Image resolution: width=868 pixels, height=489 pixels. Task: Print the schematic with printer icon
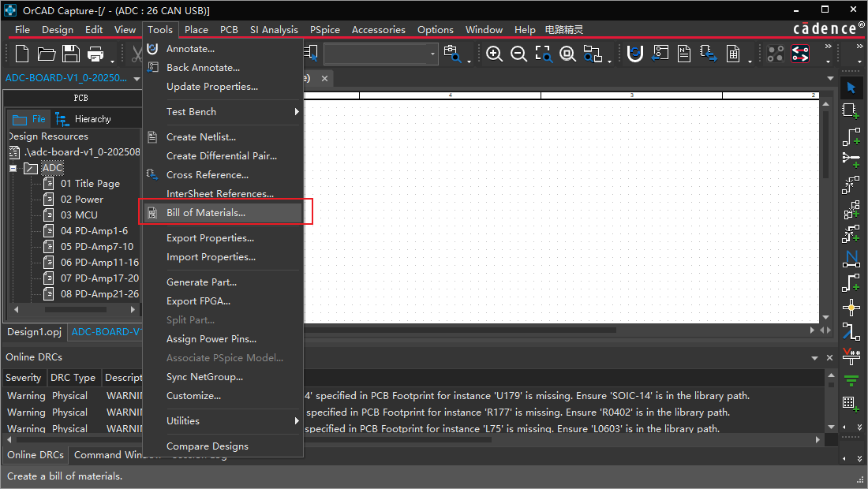95,54
